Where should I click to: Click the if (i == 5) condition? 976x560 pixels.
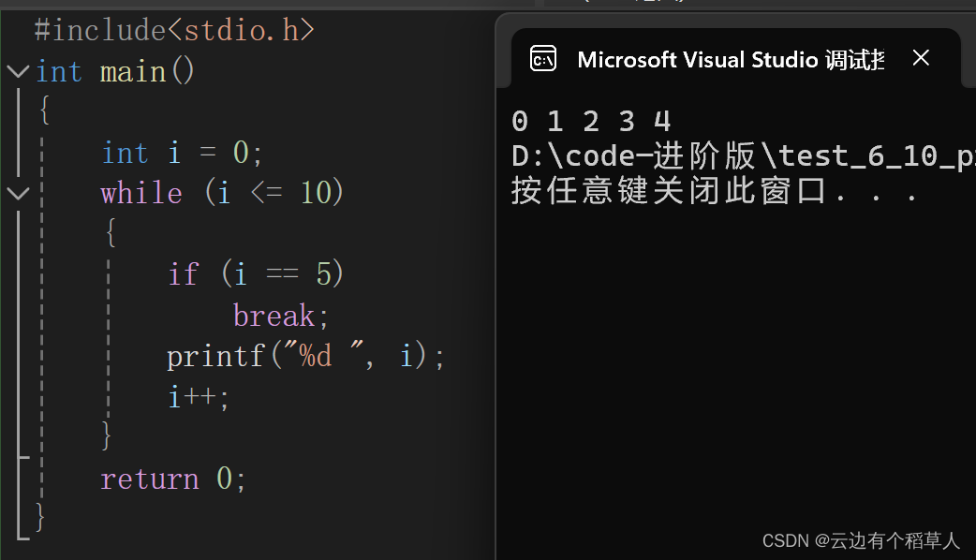pyautogui.click(x=256, y=273)
